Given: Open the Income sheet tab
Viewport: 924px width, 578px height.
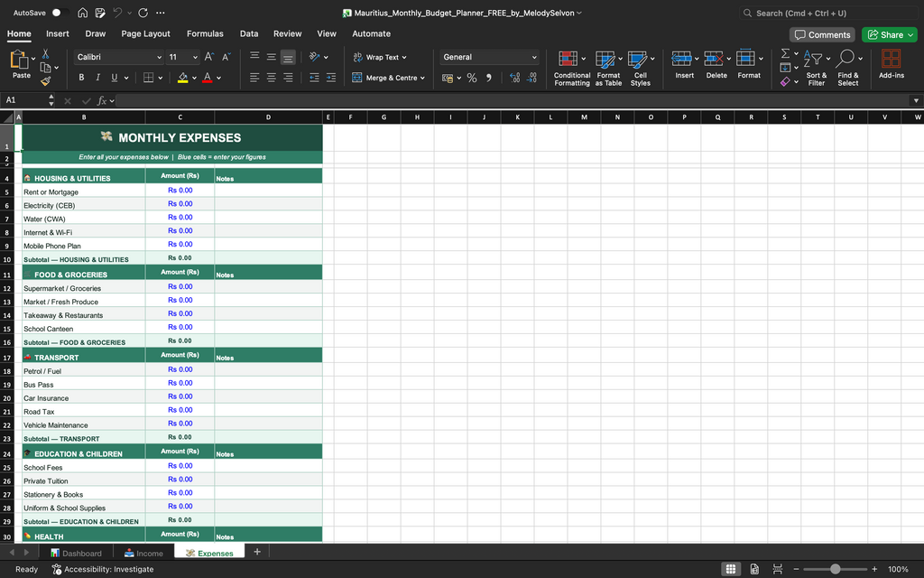Looking at the screenshot, I should pyautogui.click(x=143, y=553).
